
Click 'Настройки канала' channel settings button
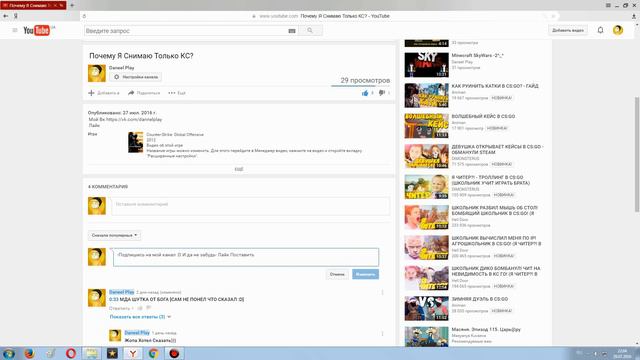pos(136,77)
